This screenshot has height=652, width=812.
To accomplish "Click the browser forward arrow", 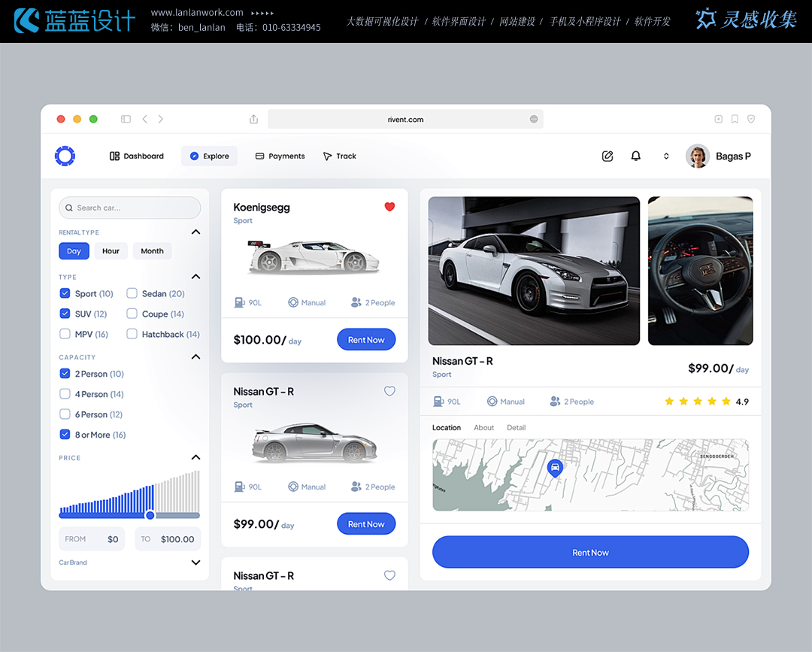I will 161,119.
